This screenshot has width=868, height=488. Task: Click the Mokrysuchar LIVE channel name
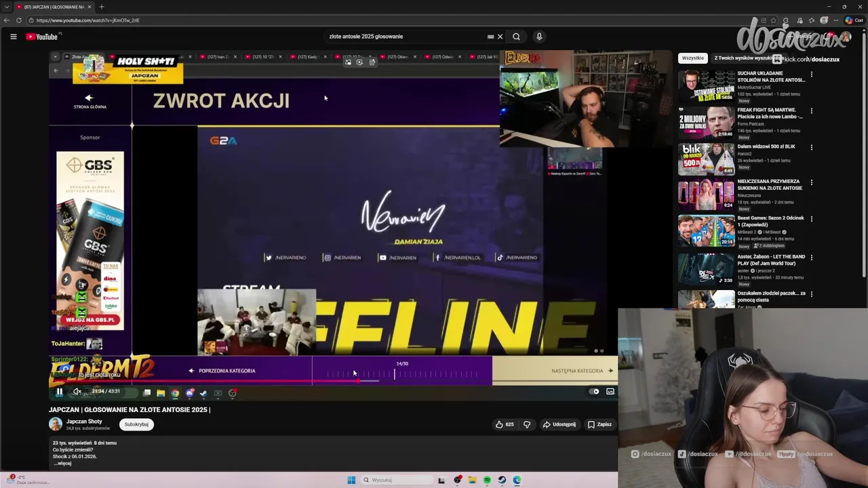(756, 86)
